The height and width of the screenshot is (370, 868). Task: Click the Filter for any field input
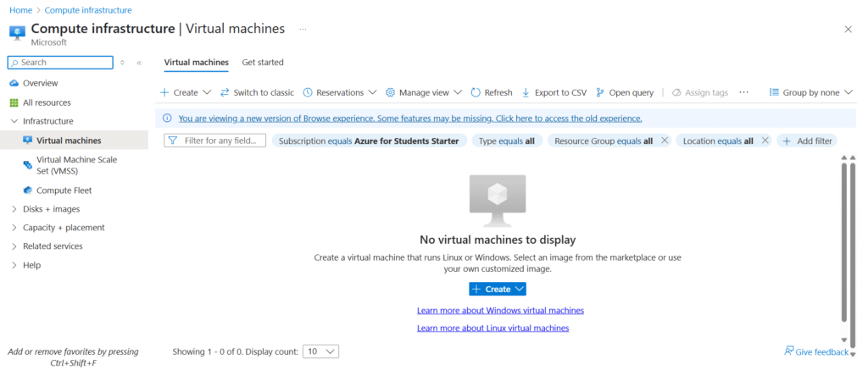tap(214, 141)
